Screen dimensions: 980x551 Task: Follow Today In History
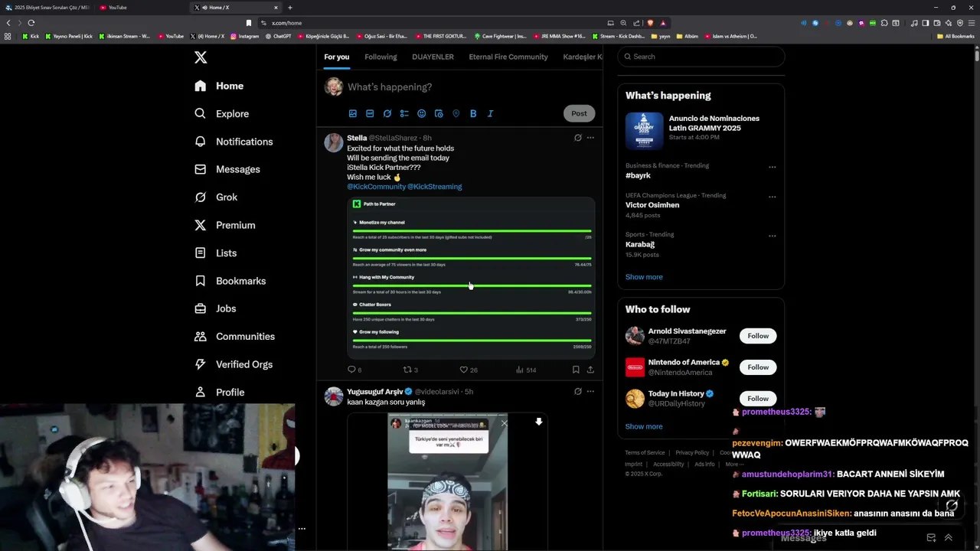[758, 398]
